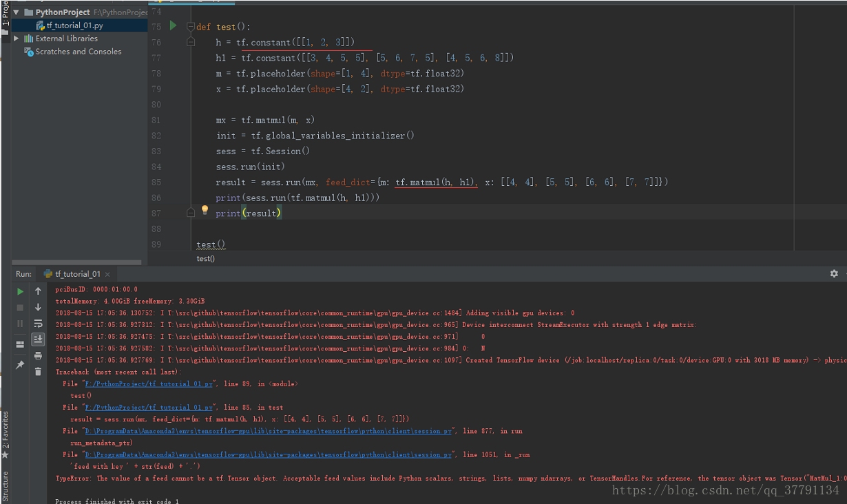
Task: Click the 'totalMemory: 4.00GiB' output line
Action: [130, 301]
